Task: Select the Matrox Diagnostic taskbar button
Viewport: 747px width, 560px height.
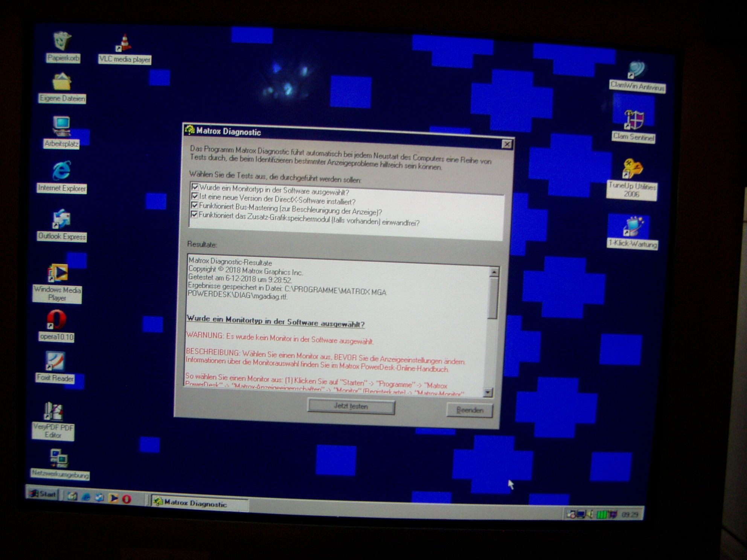Action: tap(198, 503)
